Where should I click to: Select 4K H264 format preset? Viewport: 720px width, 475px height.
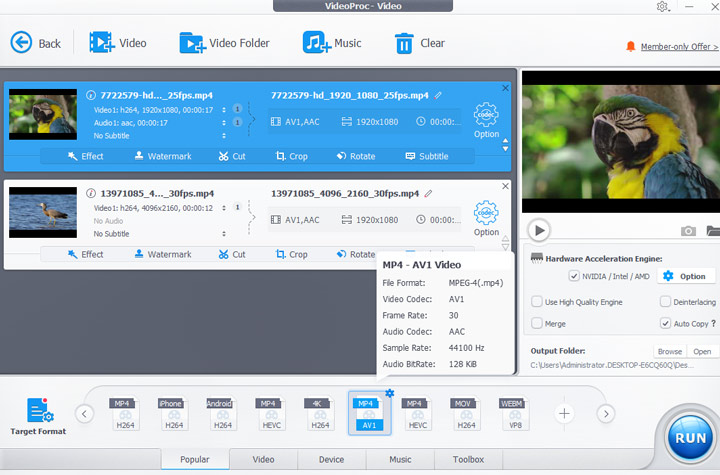click(x=320, y=414)
